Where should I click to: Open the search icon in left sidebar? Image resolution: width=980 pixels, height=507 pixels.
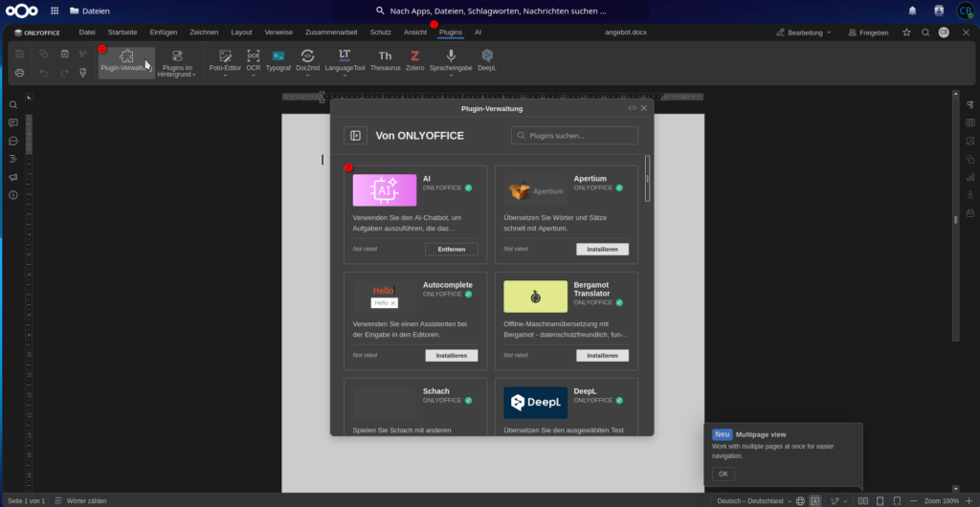pyautogui.click(x=13, y=104)
